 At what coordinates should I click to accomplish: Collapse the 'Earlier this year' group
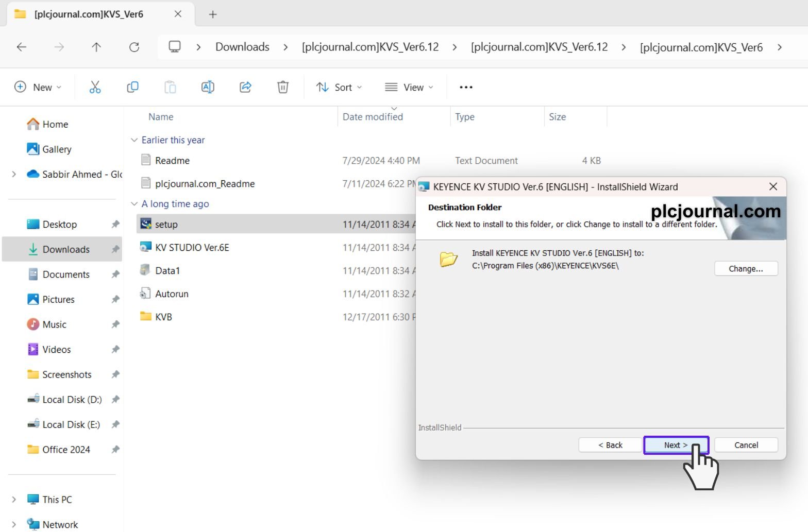[134, 140]
